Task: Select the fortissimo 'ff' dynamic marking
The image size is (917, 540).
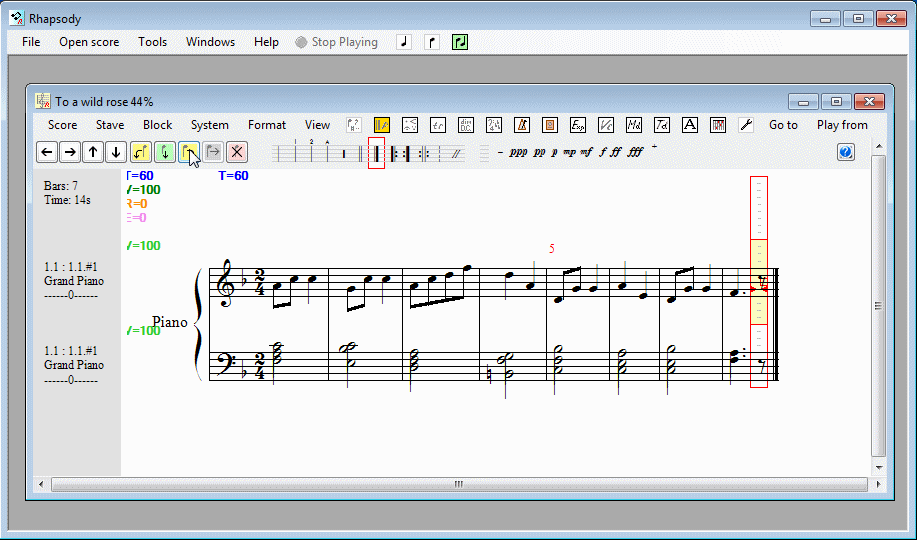Action: tap(616, 152)
